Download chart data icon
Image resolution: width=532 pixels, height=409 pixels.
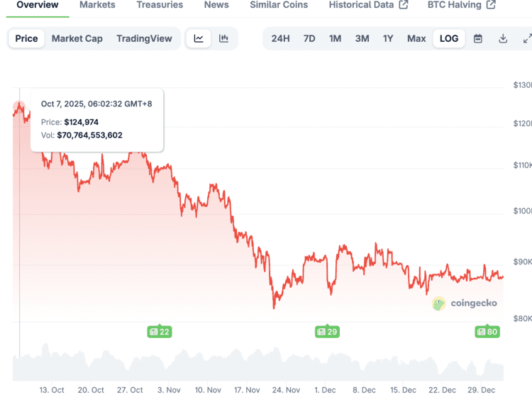click(503, 38)
